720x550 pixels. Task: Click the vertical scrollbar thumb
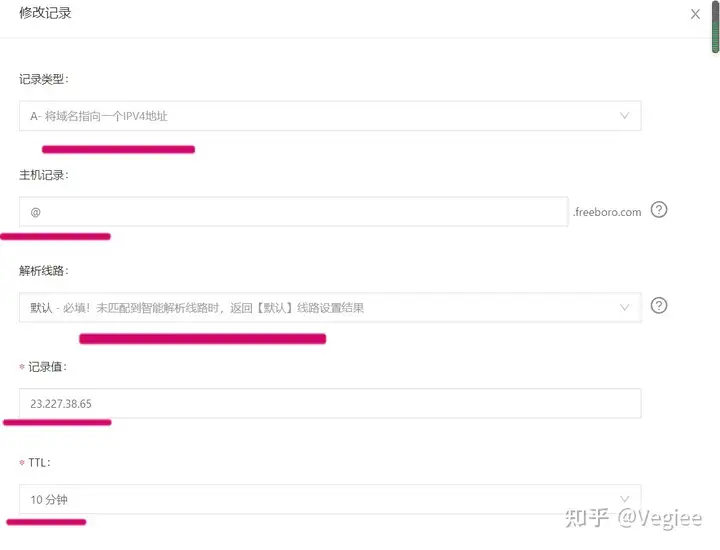point(715,28)
